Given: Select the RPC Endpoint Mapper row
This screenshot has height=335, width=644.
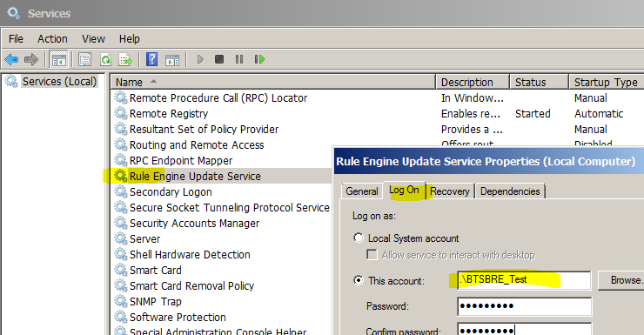Looking at the screenshot, I should pyautogui.click(x=181, y=160).
